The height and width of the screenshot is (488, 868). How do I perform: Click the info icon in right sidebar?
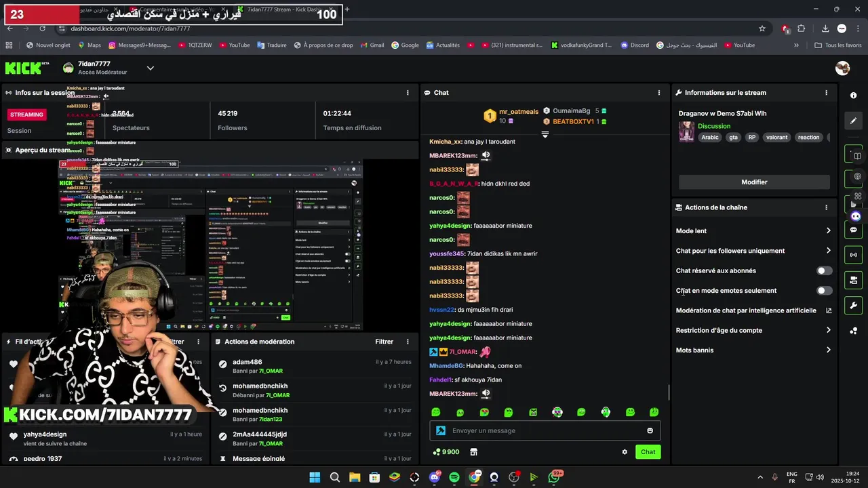tap(854, 96)
